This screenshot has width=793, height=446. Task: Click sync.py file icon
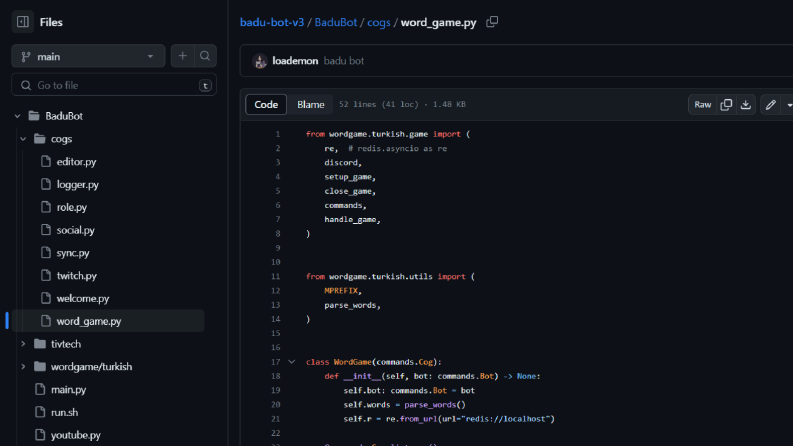point(46,252)
